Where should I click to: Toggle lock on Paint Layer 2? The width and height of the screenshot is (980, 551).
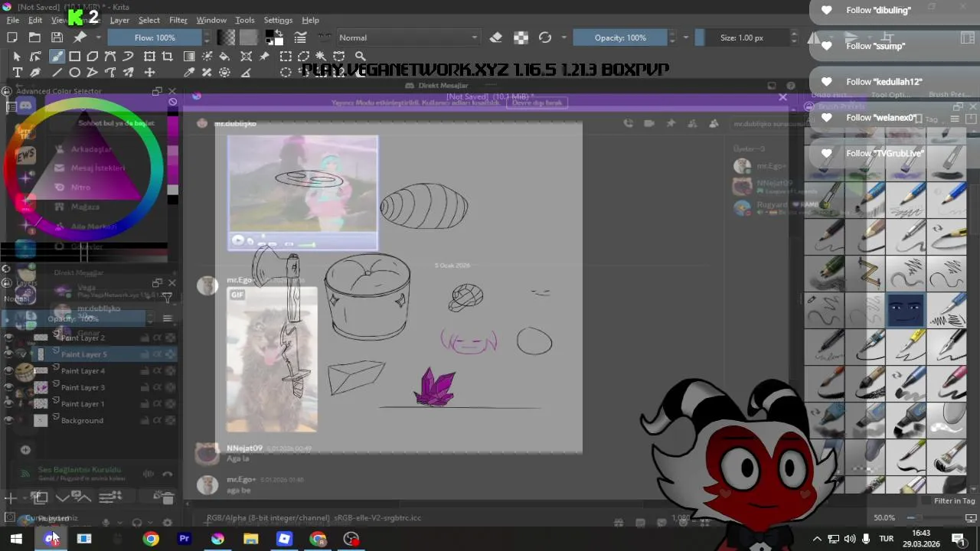(x=146, y=337)
